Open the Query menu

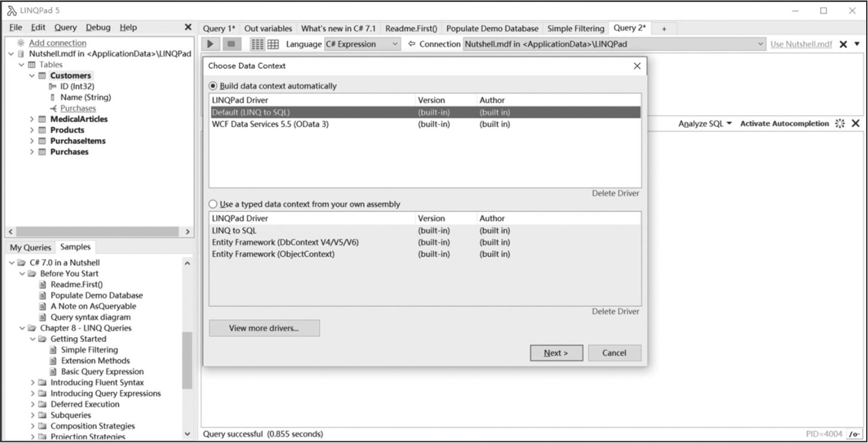click(65, 28)
